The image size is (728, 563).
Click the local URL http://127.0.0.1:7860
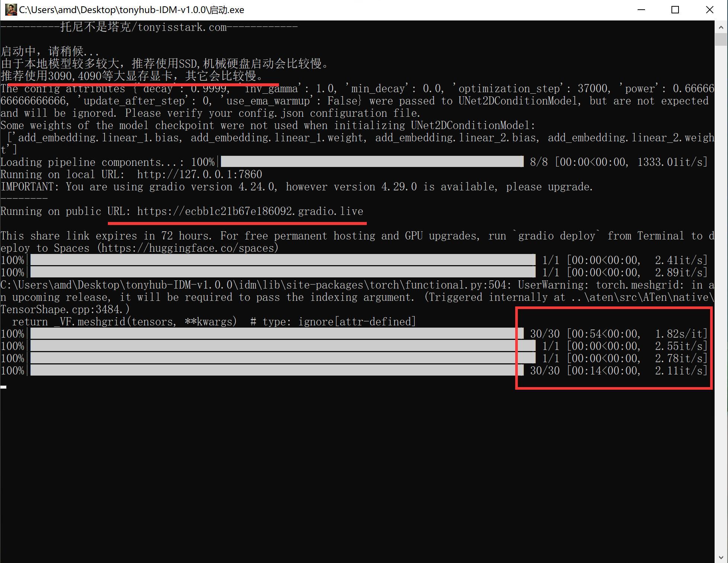pos(199,174)
